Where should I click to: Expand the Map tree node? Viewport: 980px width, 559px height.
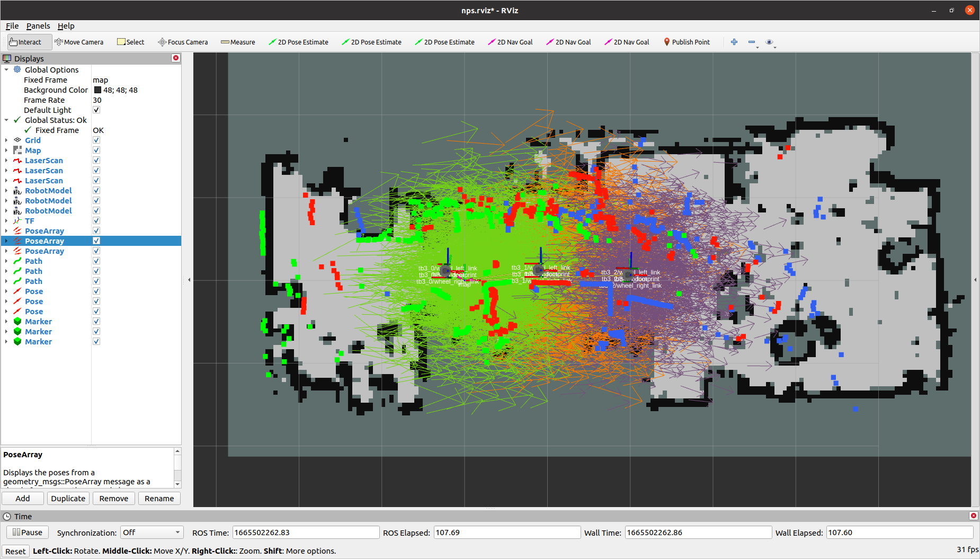click(6, 150)
